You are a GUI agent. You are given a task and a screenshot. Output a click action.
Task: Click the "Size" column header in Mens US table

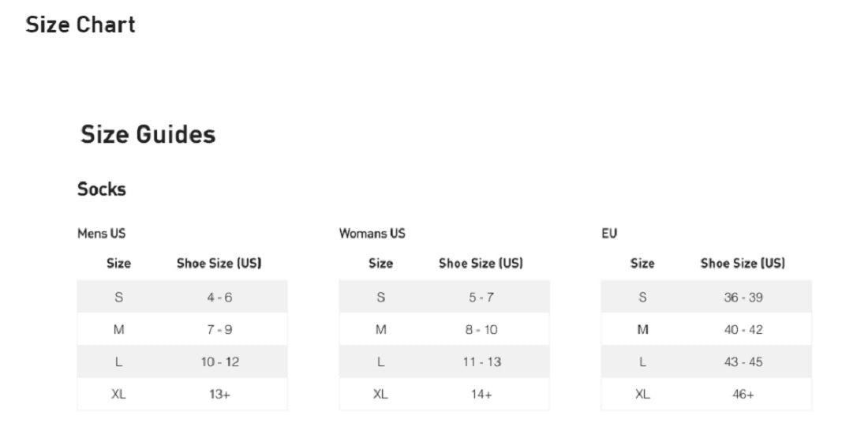point(118,264)
